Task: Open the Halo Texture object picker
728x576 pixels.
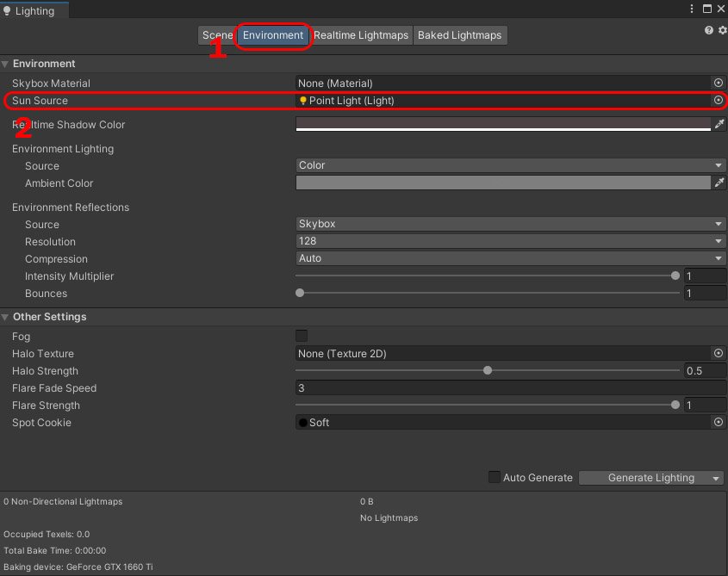Action: pos(718,353)
